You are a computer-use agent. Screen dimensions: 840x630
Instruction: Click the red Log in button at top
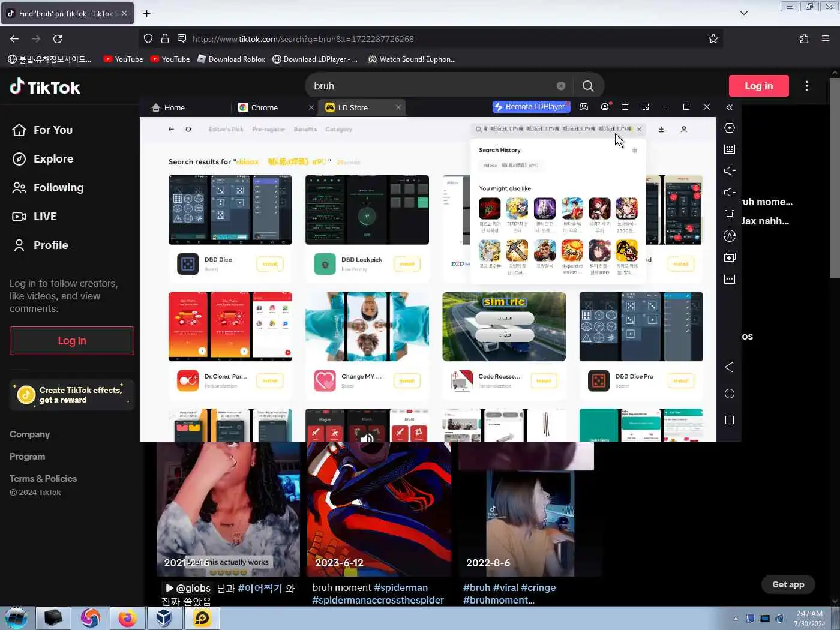pyautogui.click(x=758, y=86)
